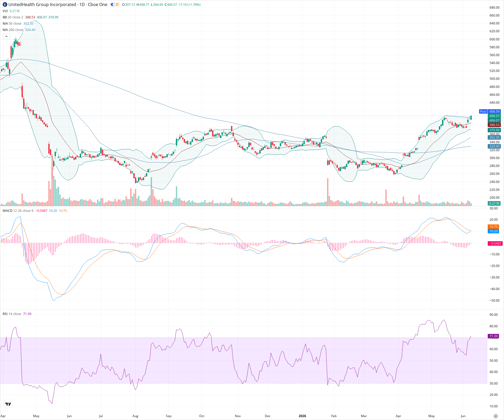Click the orange D data-delay icon

pyautogui.click(x=117, y=4)
